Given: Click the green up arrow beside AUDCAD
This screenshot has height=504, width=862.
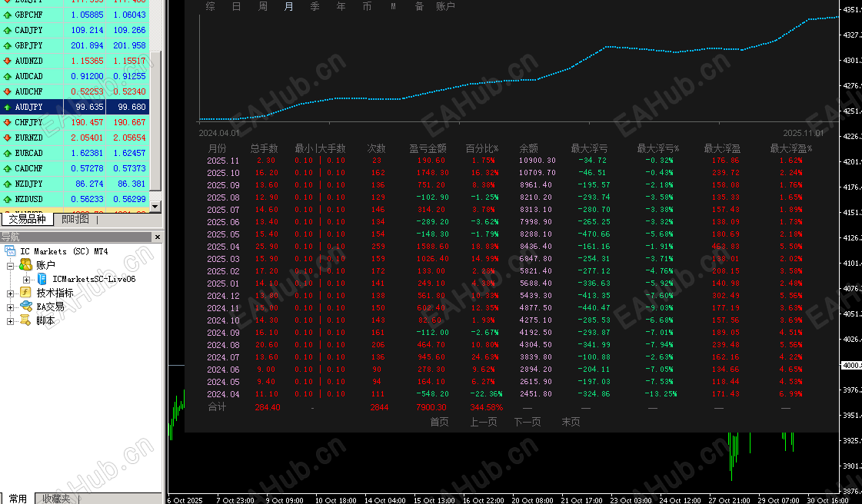Looking at the screenshot, I should 7,76.
